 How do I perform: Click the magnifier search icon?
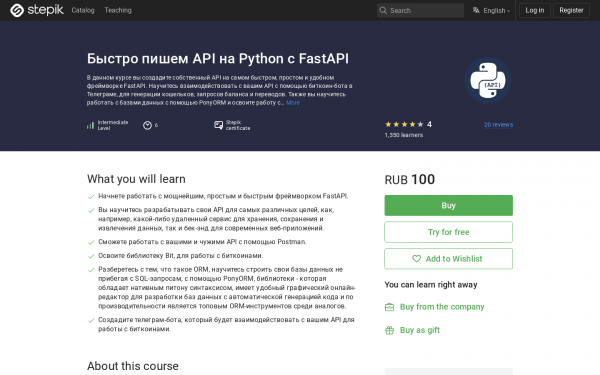(x=383, y=10)
